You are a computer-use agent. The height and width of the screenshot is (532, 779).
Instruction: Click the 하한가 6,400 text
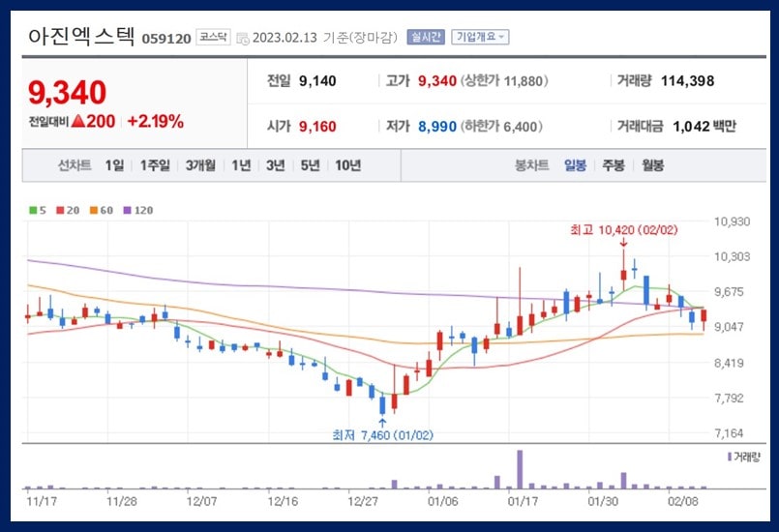tap(502, 126)
